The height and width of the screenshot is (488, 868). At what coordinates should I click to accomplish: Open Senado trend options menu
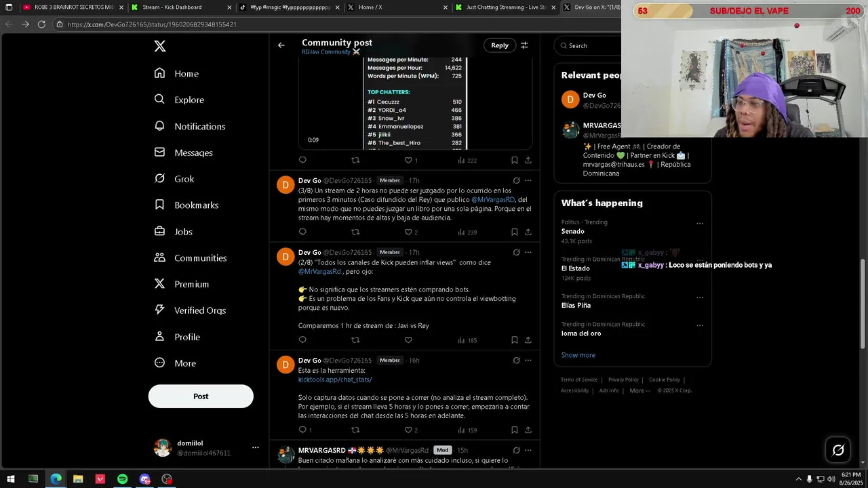coord(700,223)
